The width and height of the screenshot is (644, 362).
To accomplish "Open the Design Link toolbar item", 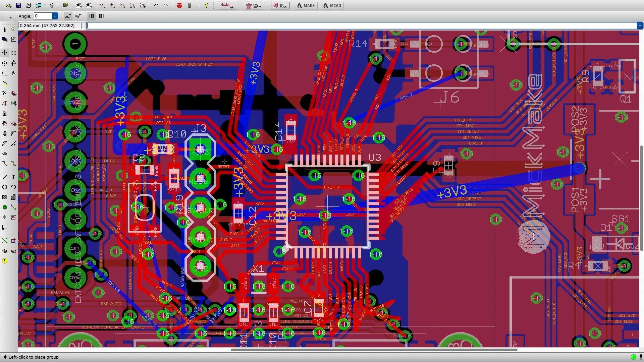I will coord(228,5).
